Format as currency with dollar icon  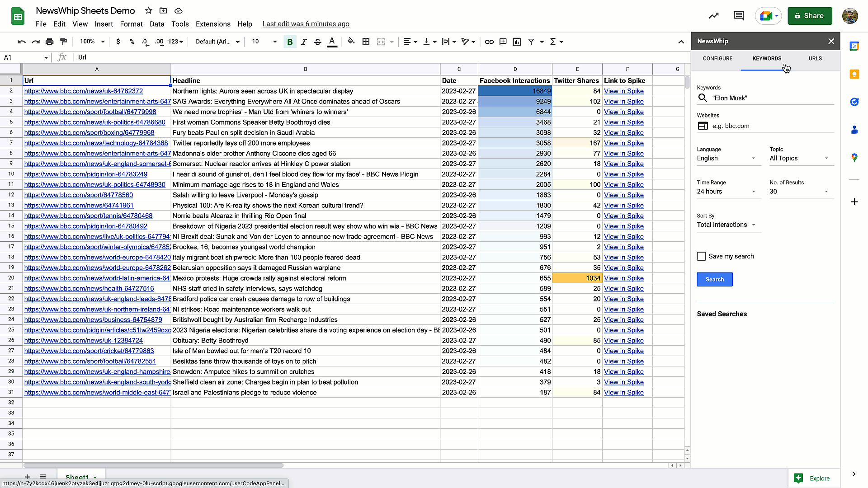click(x=118, y=42)
